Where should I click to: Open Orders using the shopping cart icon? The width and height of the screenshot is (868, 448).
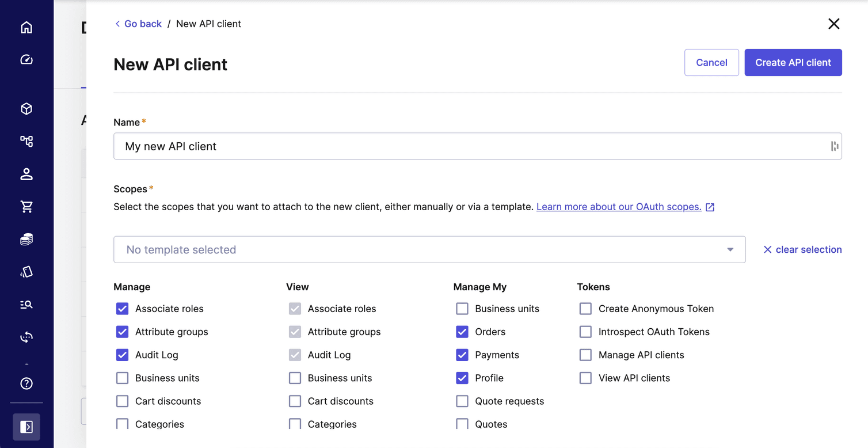coord(26,207)
